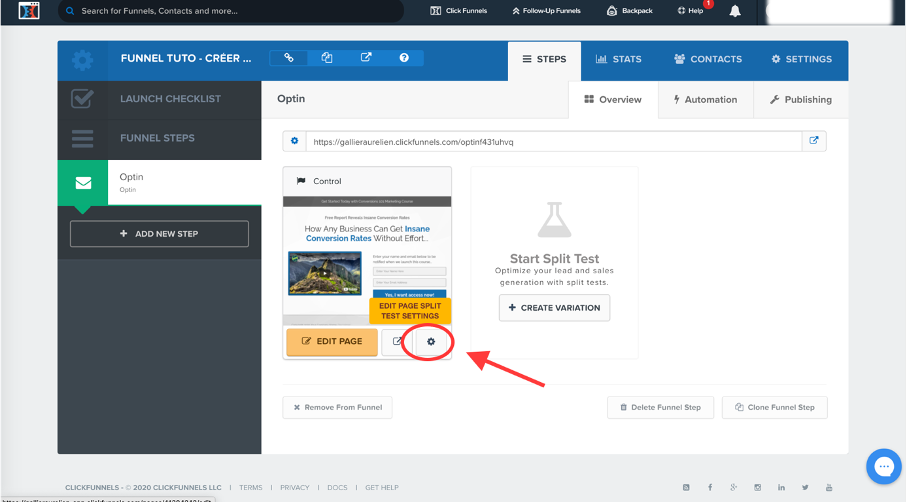Click the optin page URL field

click(x=554, y=142)
